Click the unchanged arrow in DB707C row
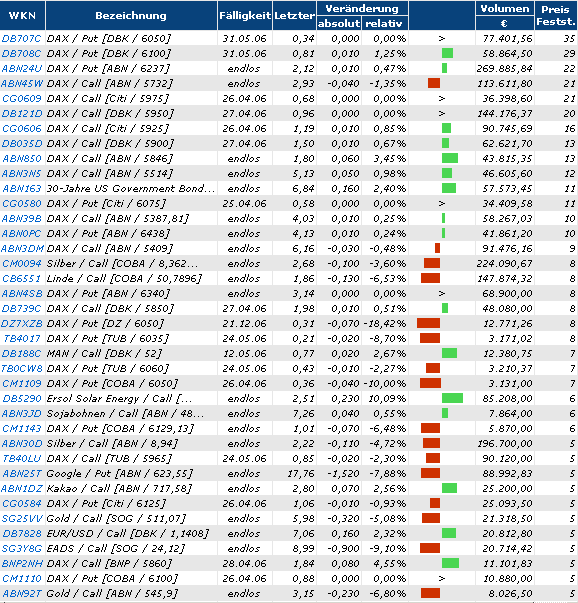Image resolution: width=578 pixels, height=603 pixels. click(441, 38)
